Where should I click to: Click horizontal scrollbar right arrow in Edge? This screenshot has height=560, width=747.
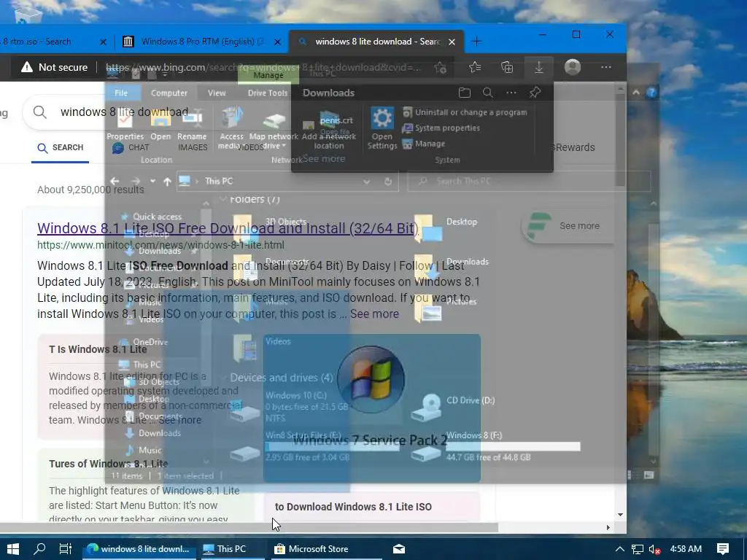pyautogui.click(x=608, y=527)
